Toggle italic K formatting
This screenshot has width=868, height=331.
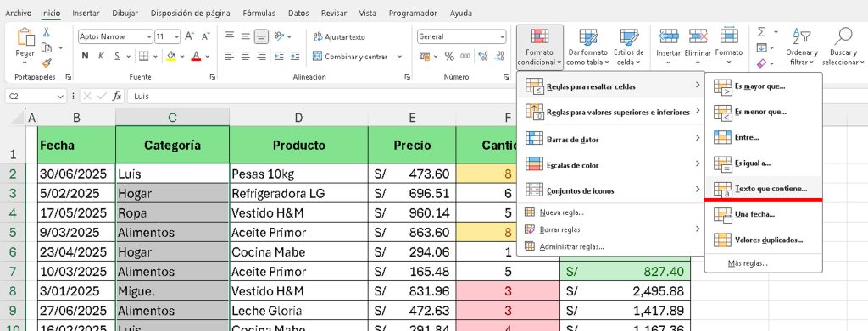point(101,57)
